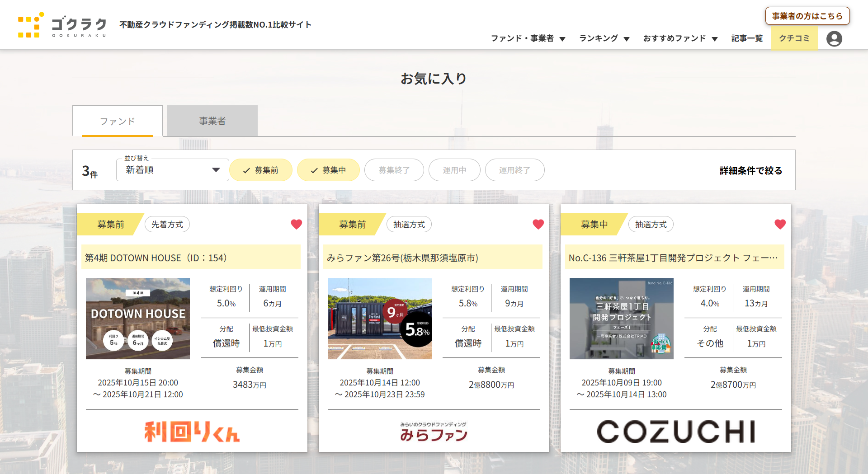Open the 新着順 sort dropdown
The image size is (868, 474).
(x=172, y=170)
